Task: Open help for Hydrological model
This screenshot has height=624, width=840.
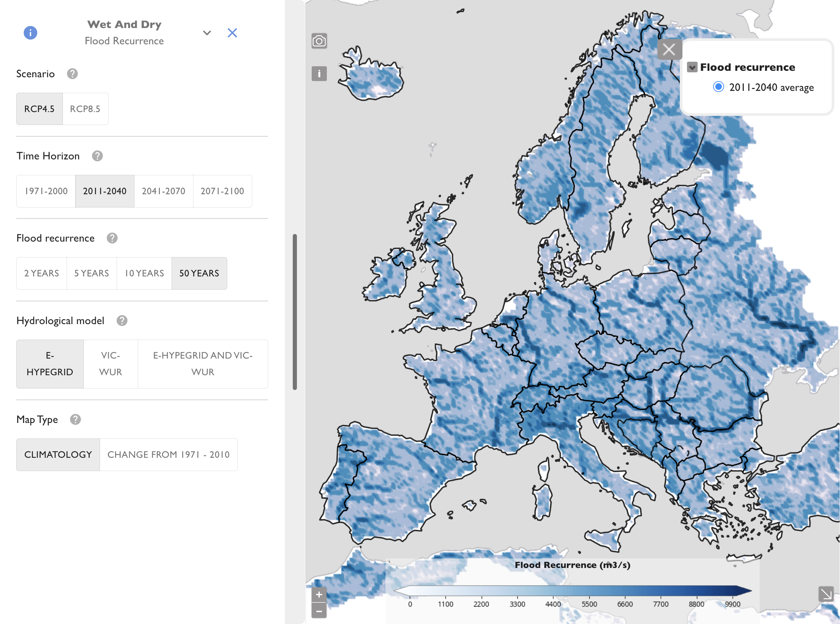Action: [x=122, y=321]
